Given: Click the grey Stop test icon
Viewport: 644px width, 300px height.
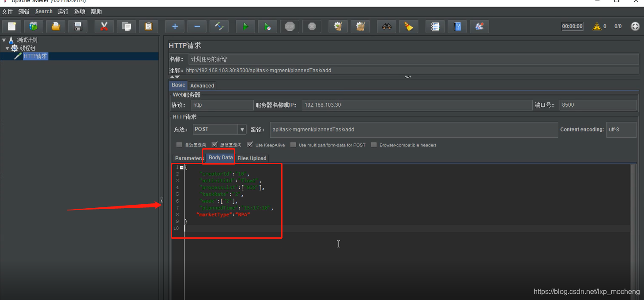Looking at the screenshot, I should 290,26.
